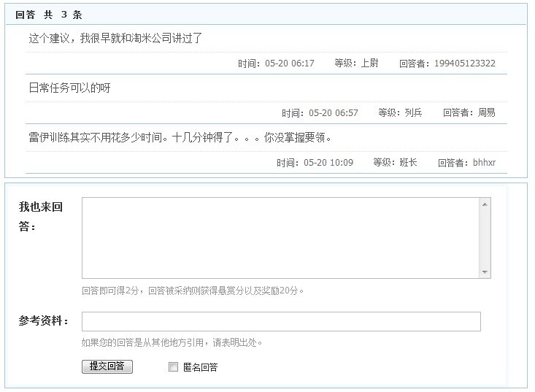Select the answer starting 雷伊训练其实不用花多少时间
Screen dimensions: 535x392
180,137
